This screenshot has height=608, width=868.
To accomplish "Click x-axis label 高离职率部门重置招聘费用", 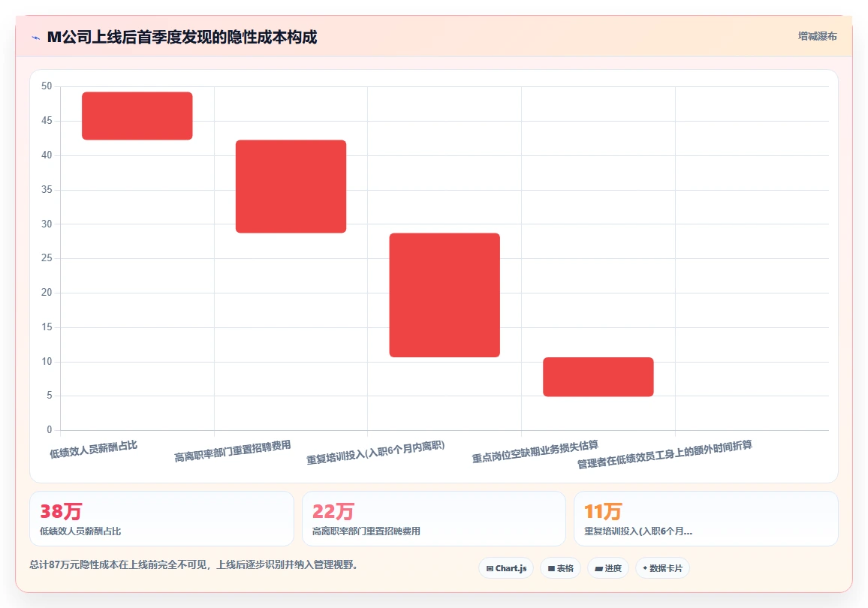I will coord(232,451).
